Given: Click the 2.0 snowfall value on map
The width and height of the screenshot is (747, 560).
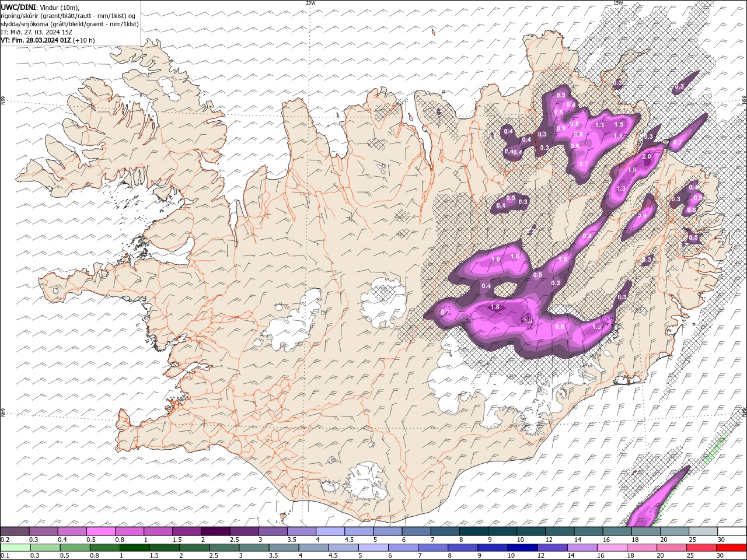Looking at the screenshot, I should pyautogui.click(x=647, y=157).
